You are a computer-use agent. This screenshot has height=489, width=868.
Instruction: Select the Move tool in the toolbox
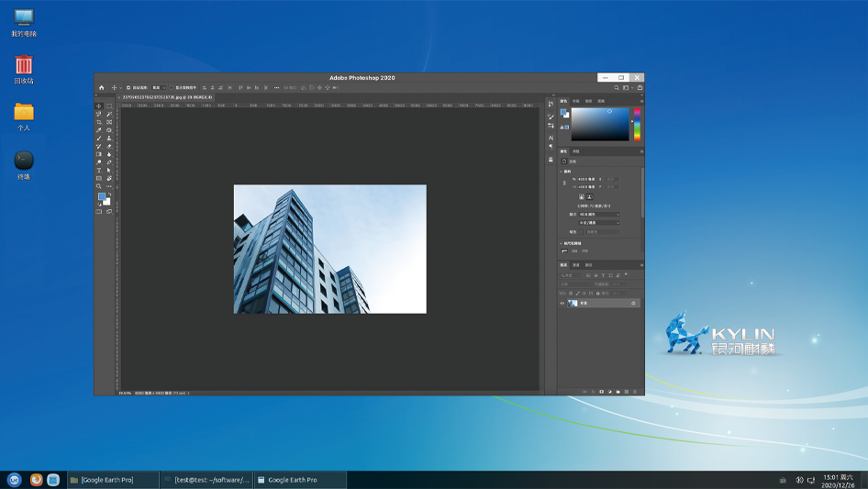98,106
